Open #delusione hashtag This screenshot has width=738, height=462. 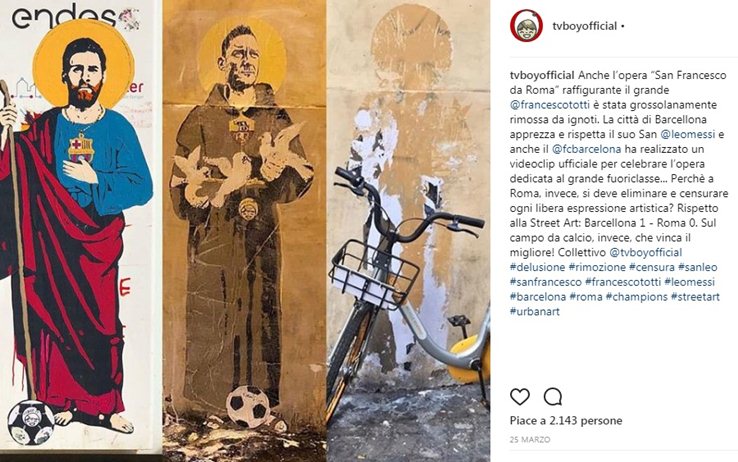point(537,267)
